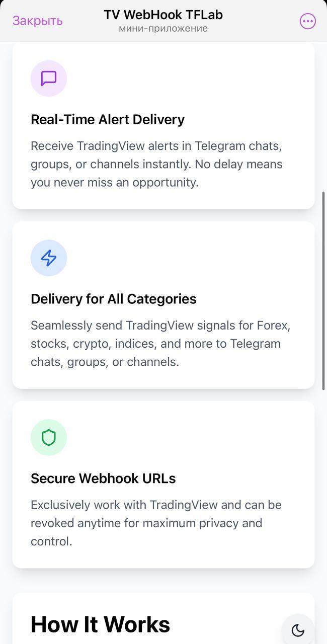
Task: Click the 'Exclusively work with TradingView' paragraph
Action: click(x=156, y=523)
